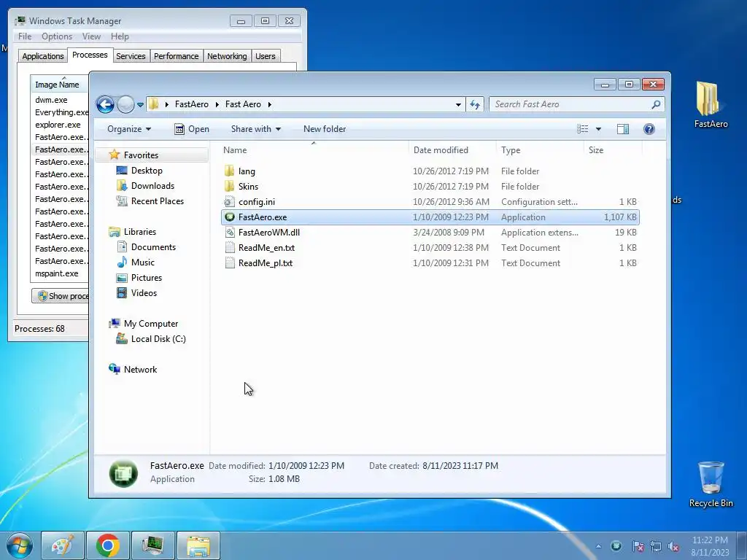
Task: Expand the More view options arrow
Action: coord(598,129)
